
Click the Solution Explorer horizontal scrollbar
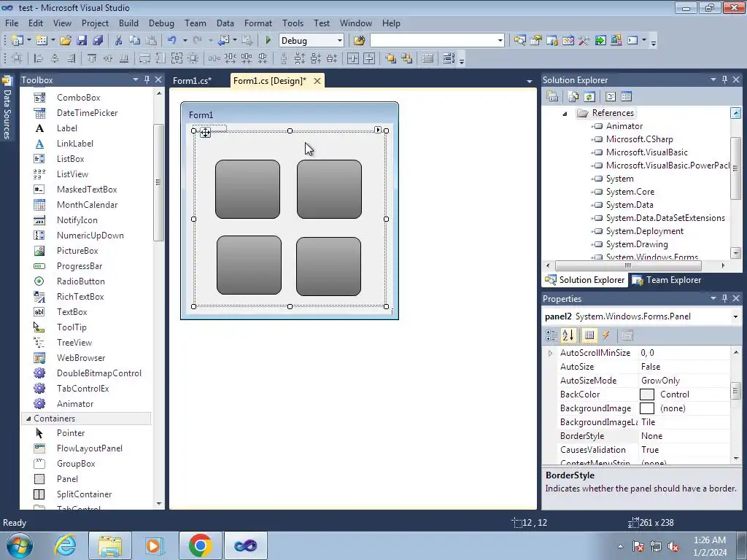pyautogui.click(x=627, y=265)
